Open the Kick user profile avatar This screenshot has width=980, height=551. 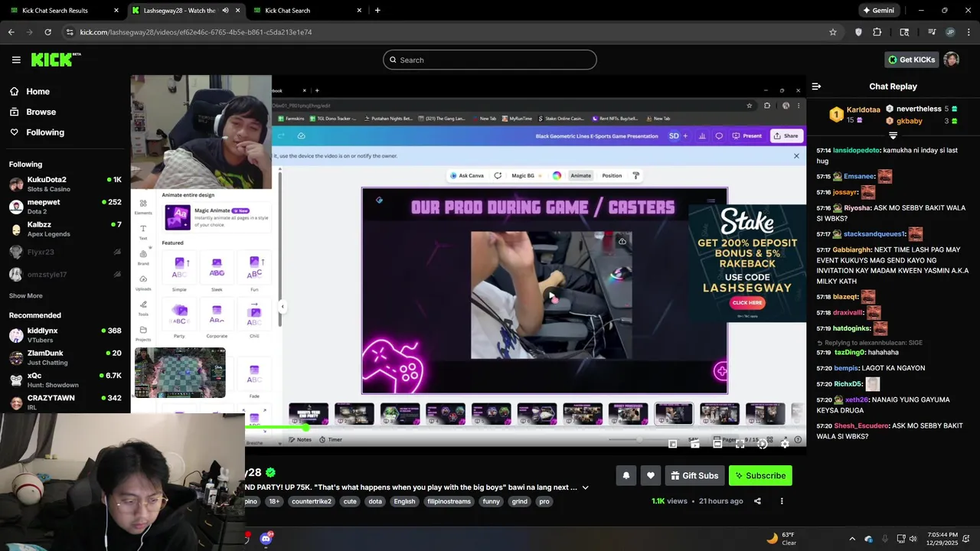coord(952,60)
